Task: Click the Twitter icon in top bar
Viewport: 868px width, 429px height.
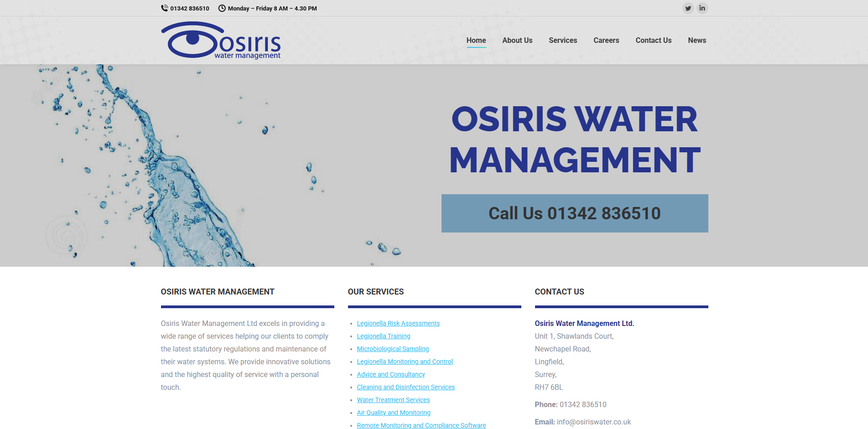Action: click(688, 8)
